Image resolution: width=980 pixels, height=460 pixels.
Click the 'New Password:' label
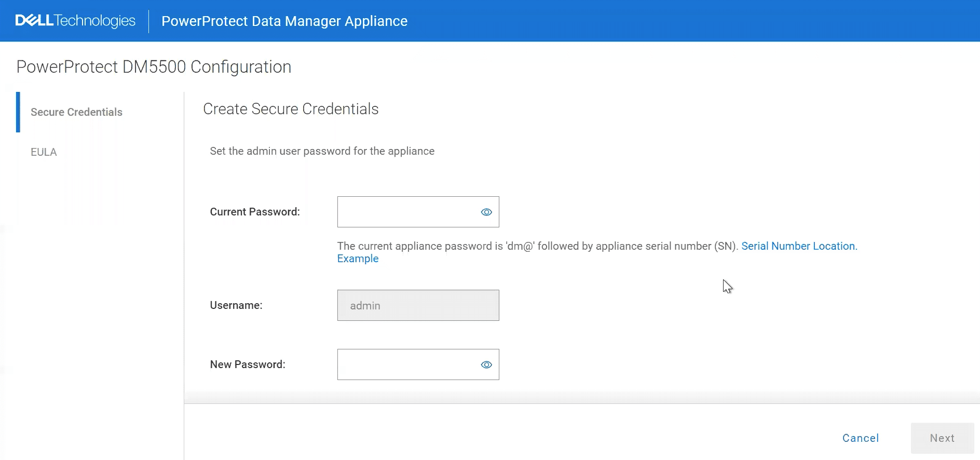tap(248, 364)
